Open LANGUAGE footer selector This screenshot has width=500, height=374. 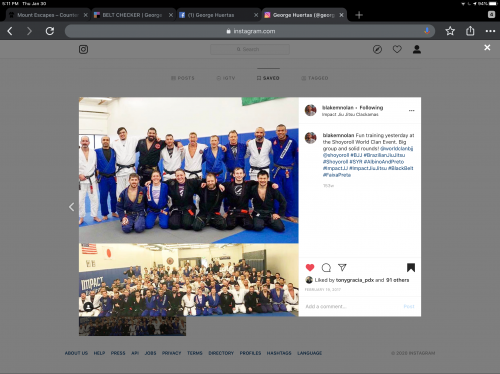pyautogui.click(x=310, y=353)
